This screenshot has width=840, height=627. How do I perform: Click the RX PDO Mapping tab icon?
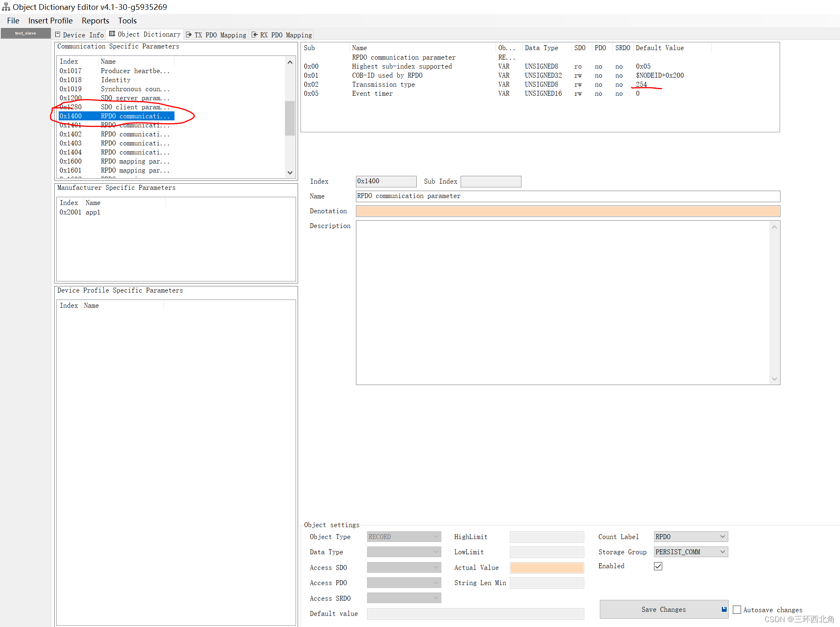click(x=255, y=35)
